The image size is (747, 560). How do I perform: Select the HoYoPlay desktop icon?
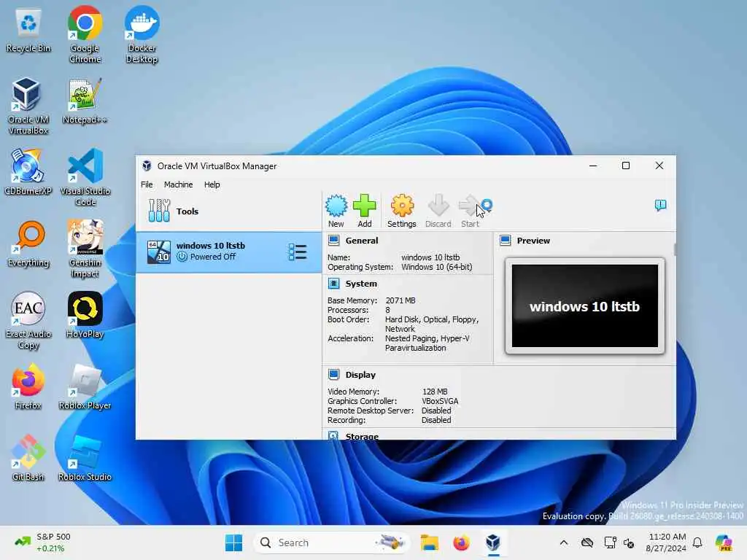(85, 315)
